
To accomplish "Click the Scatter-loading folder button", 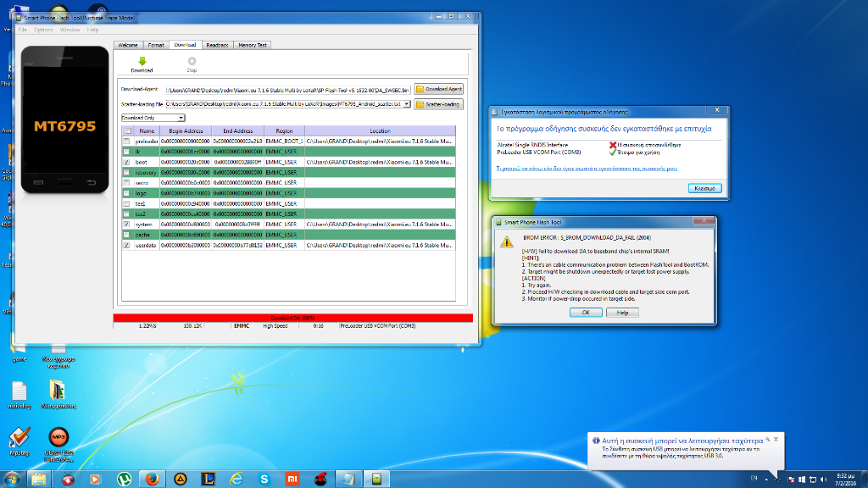I will pos(438,104).
